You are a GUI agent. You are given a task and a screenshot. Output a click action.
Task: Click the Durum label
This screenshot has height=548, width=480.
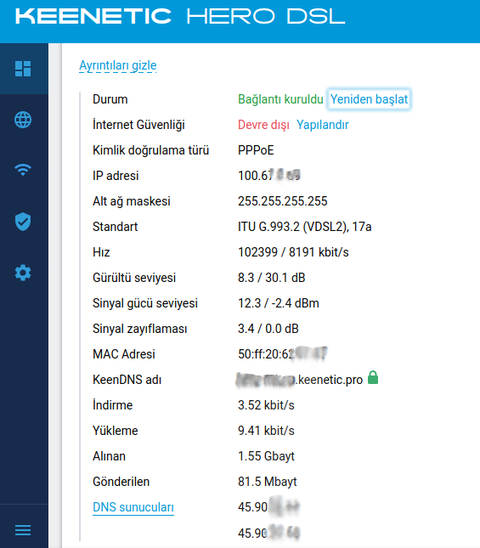pos(110,99)
